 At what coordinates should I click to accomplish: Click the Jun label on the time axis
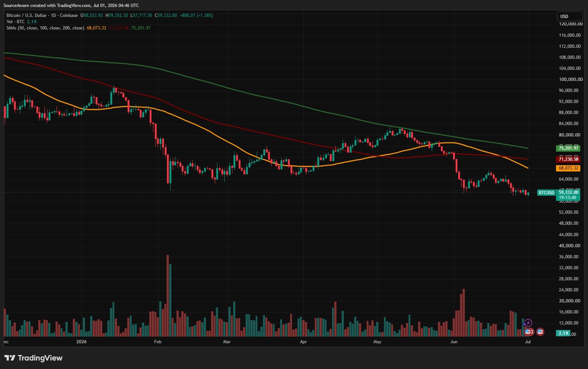pos(454,342)
